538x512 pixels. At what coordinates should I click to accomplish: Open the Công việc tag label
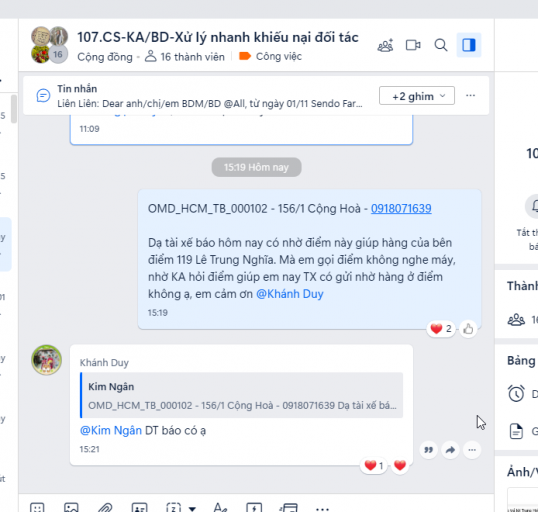pyautogui.click(x=270, y=56)
